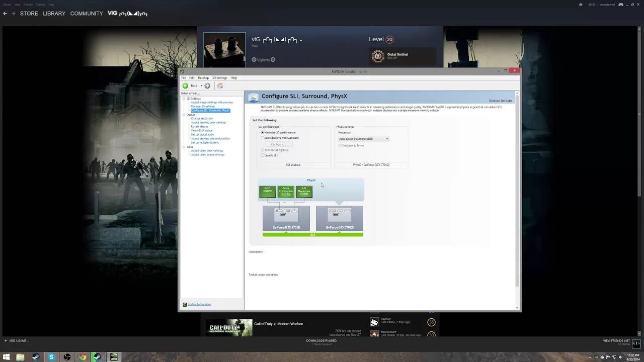The width and height of the screenshot is (644, 362).
Task: Open OBS from the taskbar
Action: pyautogui.click(x=67, y=357)
